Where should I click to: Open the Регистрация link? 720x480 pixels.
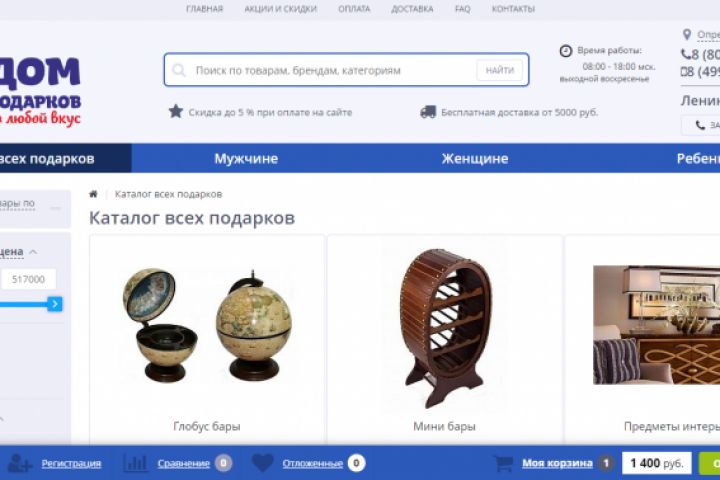point(71,463)
